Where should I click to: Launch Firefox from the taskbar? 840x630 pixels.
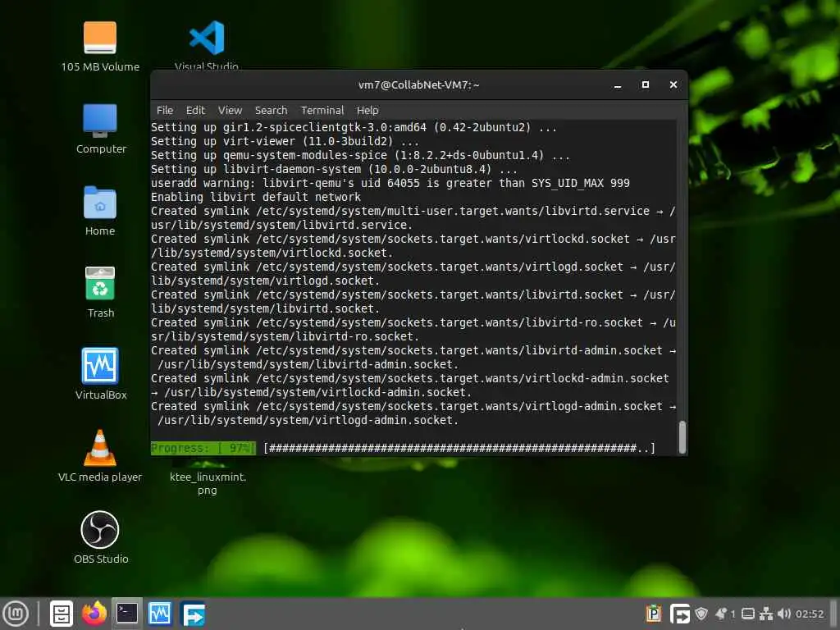pos(94,614)
